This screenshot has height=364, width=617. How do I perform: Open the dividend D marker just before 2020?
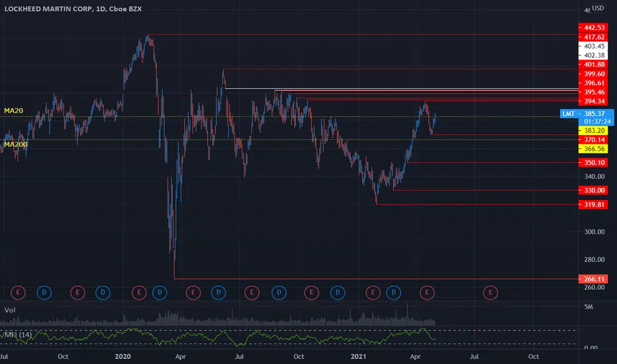coord(103,293)
